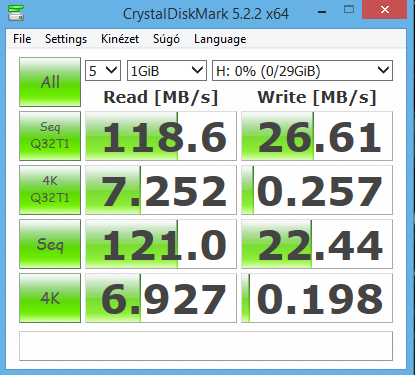Viewport: 415px width, 376px height.
Task: Start the Seq benchmark test
Action: [50, 244]
